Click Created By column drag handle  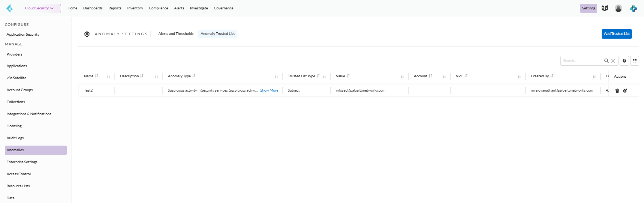click(x=595, y=77)
